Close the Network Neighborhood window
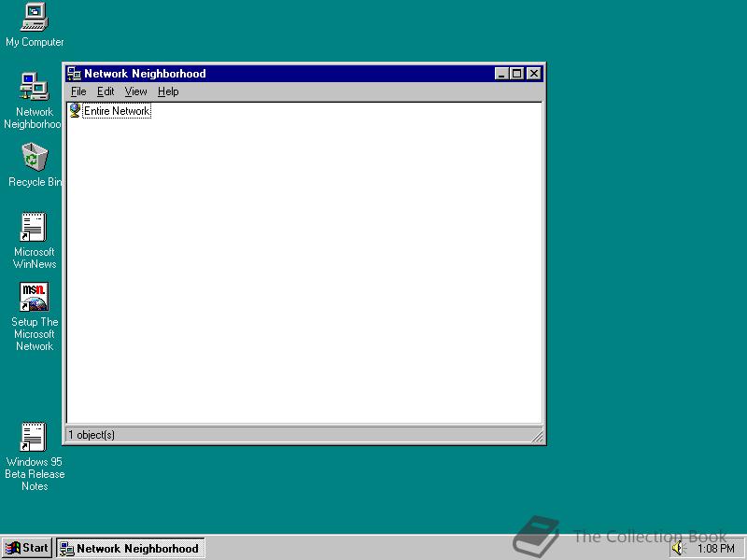Viewport: 747px width, 560px height. pyautogui.click(x=534, y=74)
